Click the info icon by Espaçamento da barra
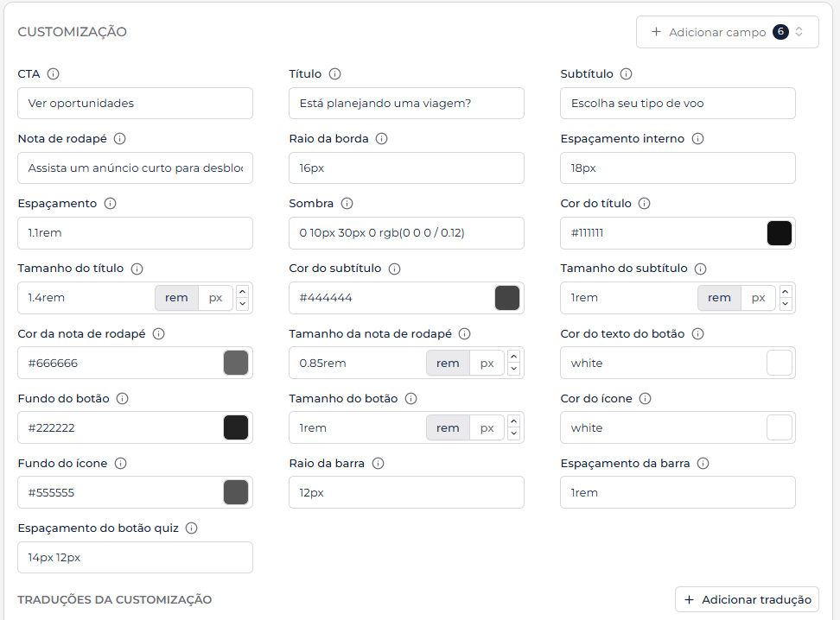Image resolution: width=840 pixels, height=620 pixels. (x=703, y=463)
